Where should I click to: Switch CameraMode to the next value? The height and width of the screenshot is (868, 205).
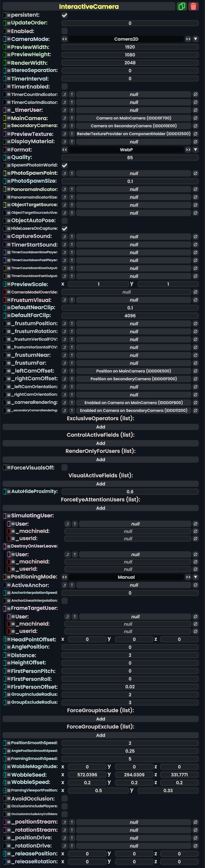[x=188, y=39]
